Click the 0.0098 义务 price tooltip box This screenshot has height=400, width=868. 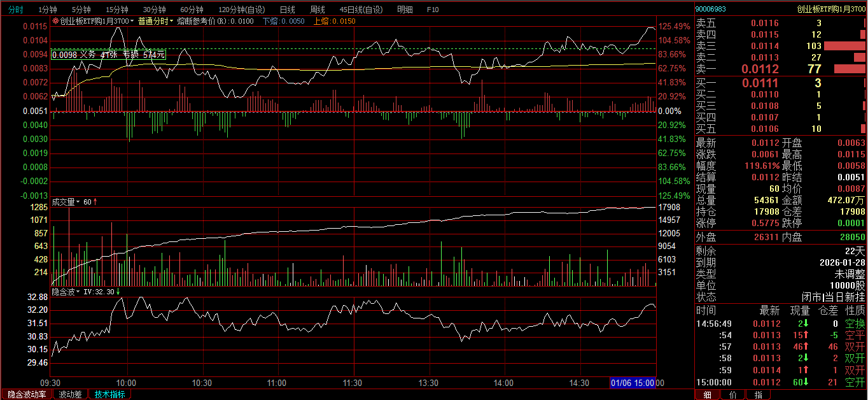tap(108, 55)
